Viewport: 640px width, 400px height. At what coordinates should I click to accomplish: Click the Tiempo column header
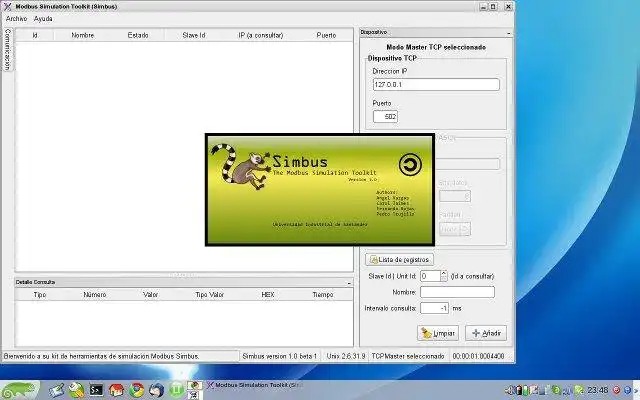pyautogui.click(x=323, y=294)
